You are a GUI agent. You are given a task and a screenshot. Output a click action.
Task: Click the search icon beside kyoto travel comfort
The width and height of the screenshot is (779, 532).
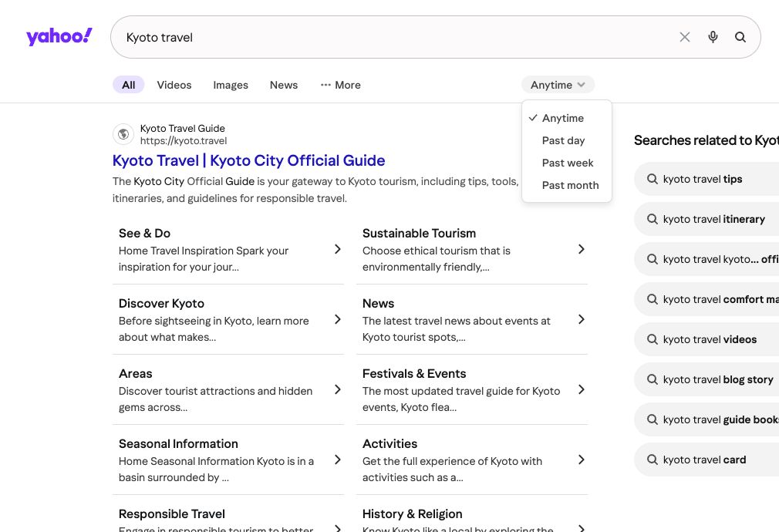point(653,299)
